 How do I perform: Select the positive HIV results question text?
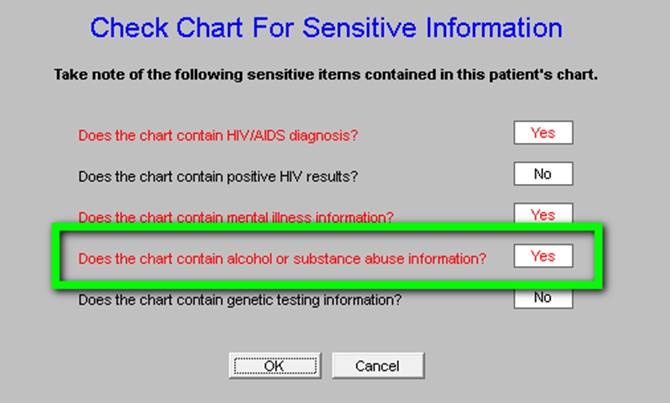(218, 176)
